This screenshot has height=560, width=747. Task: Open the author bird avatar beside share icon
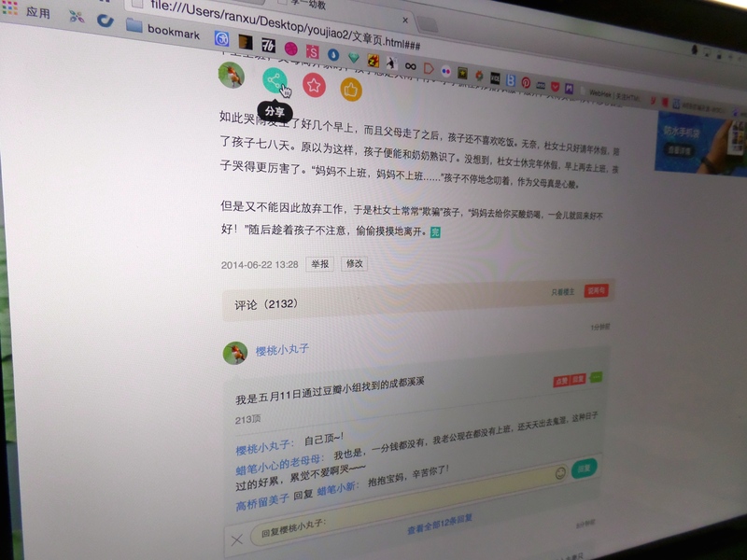click(232, 75)
